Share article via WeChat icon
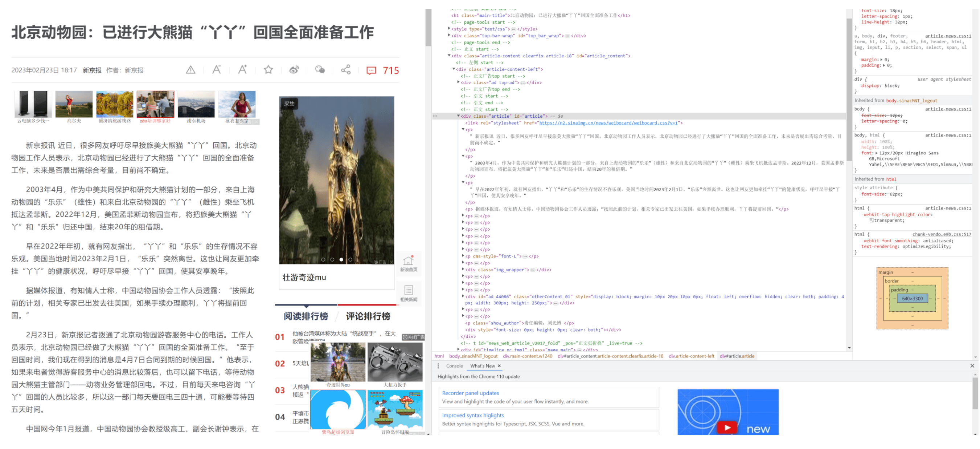Screen dimensions: 980x449 click(320, 70)
